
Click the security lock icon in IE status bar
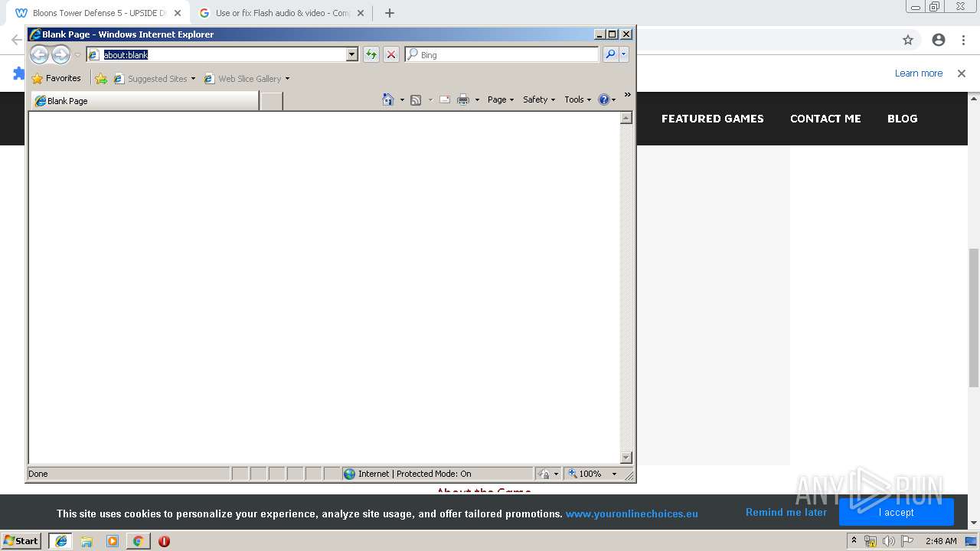544,474
